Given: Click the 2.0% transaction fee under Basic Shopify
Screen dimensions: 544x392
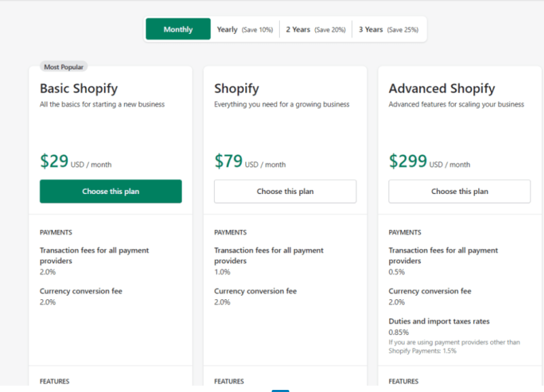Looking at the screenshot, I should (x=47, y=272).
